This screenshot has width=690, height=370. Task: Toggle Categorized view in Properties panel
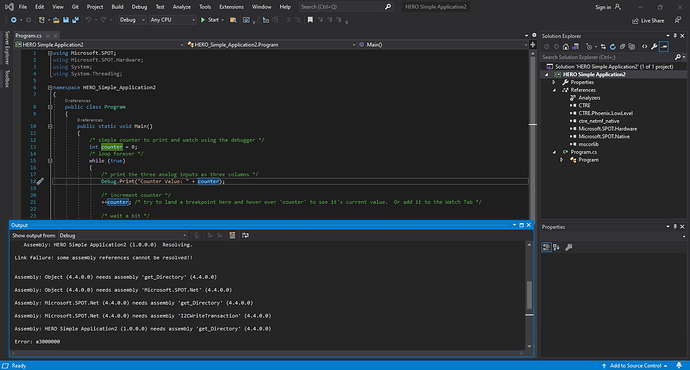click(546, 247)
